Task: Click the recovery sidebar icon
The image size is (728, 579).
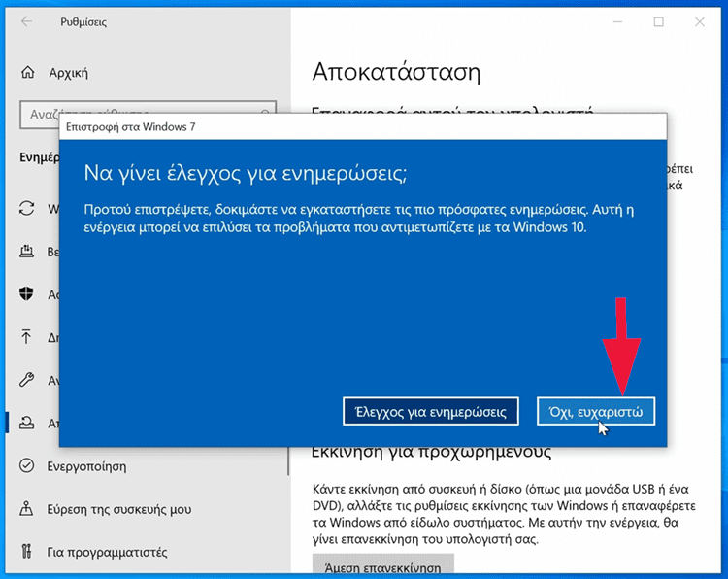Action: coord(26,423)
